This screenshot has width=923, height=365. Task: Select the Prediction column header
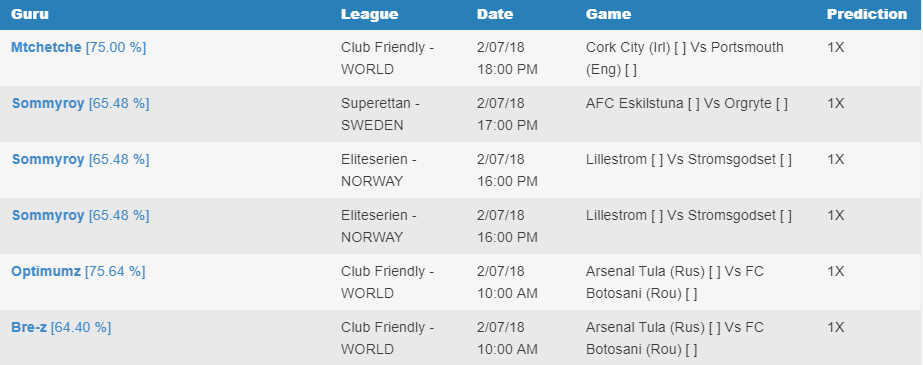[x=867, y=14]
